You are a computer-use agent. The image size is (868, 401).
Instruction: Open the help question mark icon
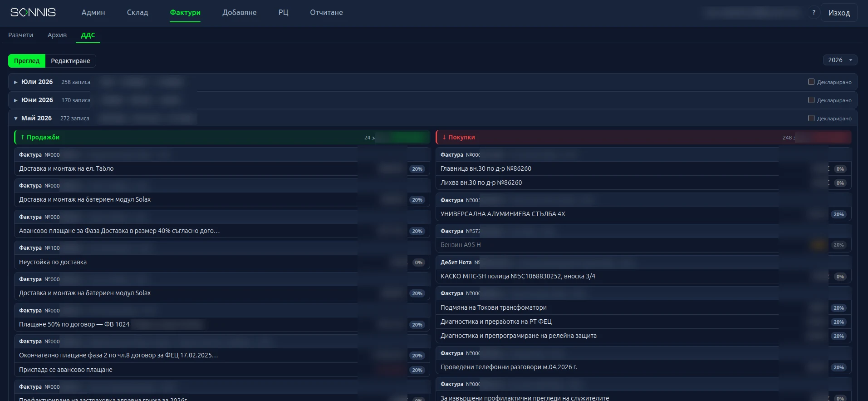[x=814, y=13]
